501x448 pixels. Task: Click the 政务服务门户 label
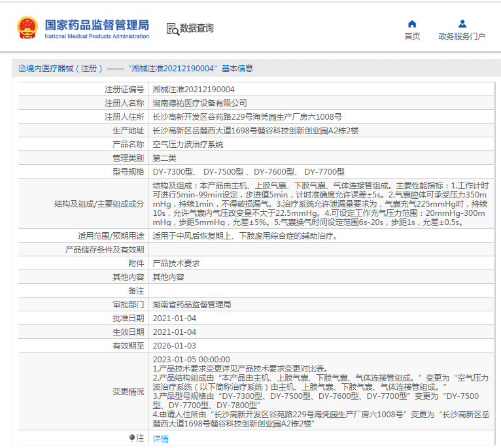pos(462,37)
